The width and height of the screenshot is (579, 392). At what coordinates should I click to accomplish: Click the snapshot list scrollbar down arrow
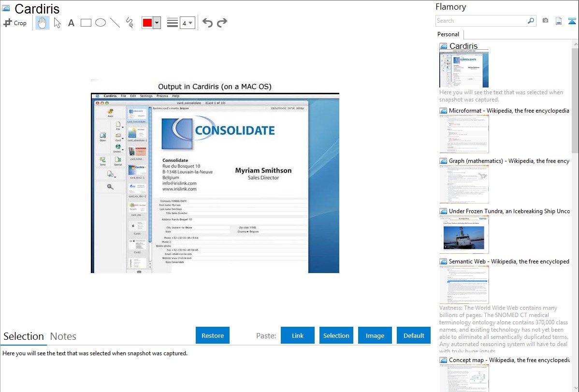coord(575,388)
